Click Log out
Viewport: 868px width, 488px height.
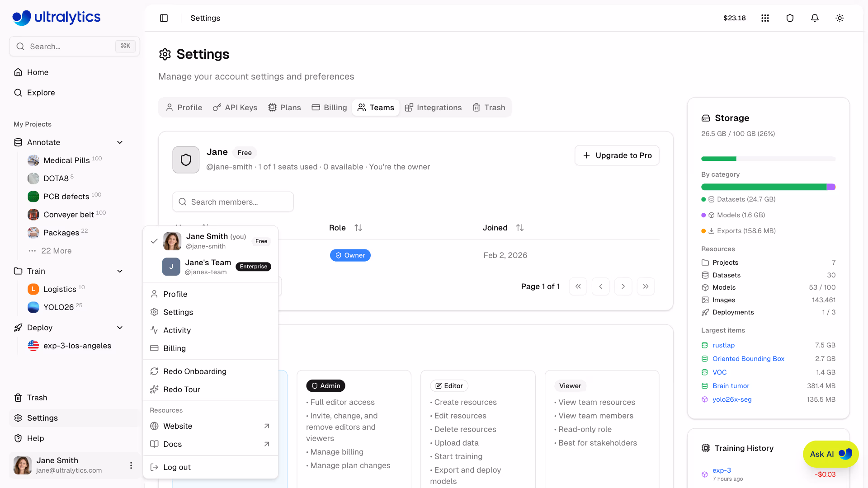211,467
